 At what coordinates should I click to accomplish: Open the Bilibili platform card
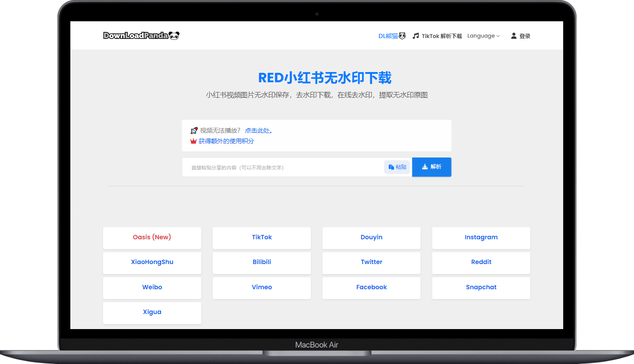(x=262, y=262)
